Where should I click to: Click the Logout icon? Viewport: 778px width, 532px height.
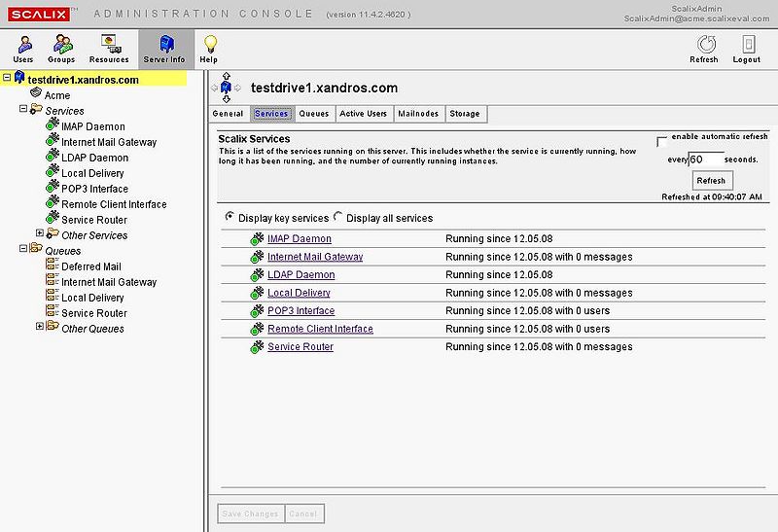point(747,46)
